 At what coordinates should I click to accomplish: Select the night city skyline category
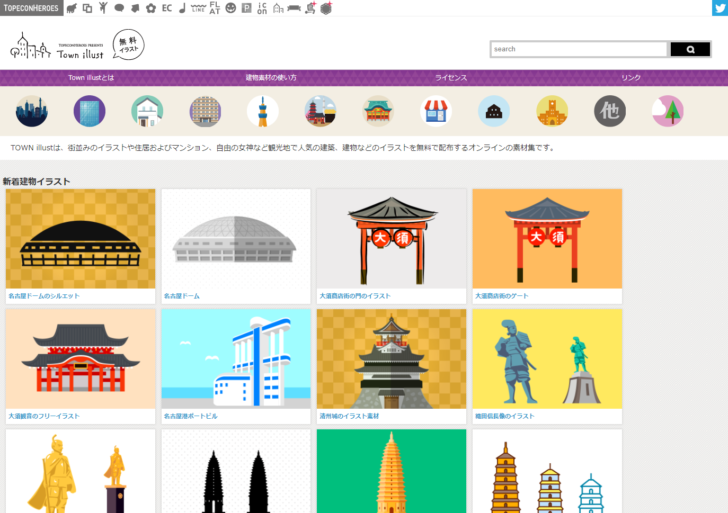click(x=32, y=111)
